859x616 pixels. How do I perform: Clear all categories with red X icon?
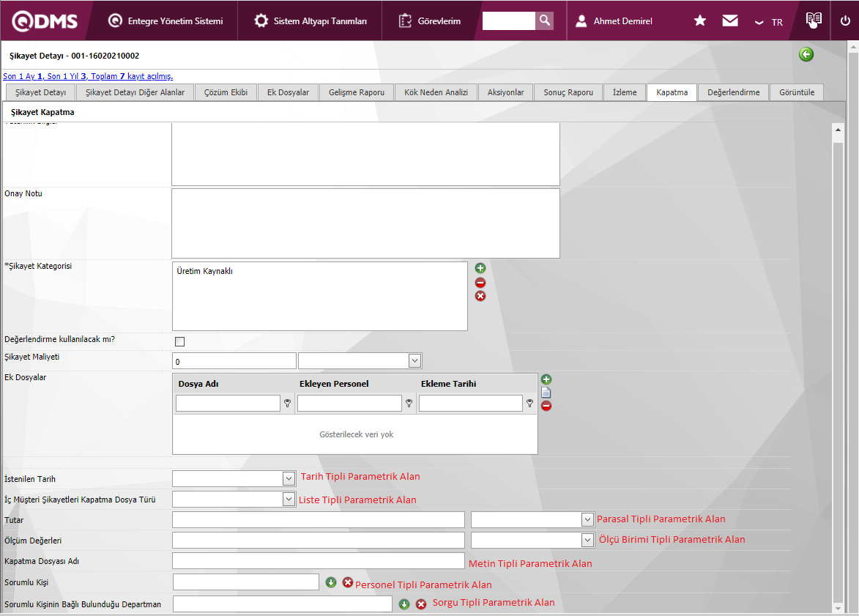pos(480,296)
